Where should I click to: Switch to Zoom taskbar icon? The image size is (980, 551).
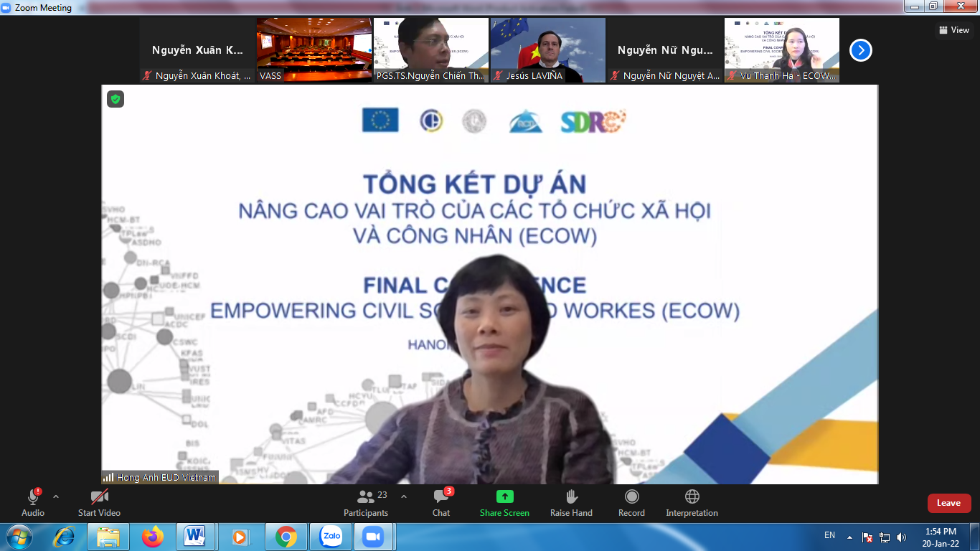coord(373,537)
